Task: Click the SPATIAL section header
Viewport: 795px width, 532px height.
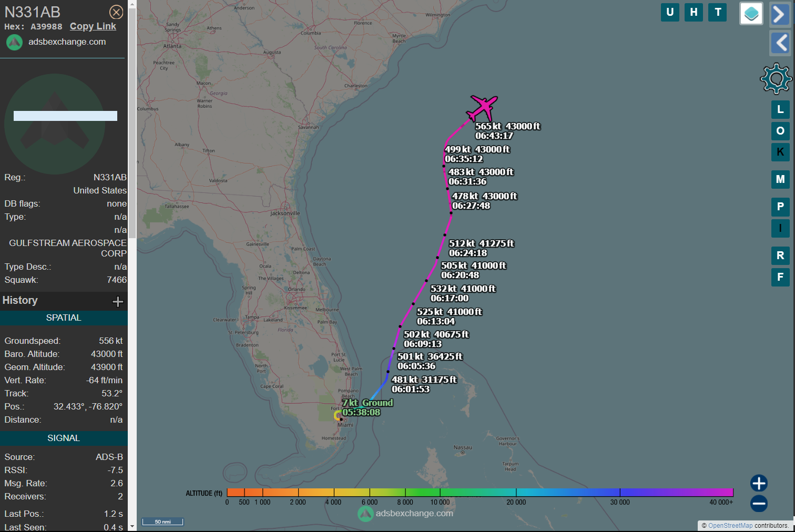Action: coord(64,318)
